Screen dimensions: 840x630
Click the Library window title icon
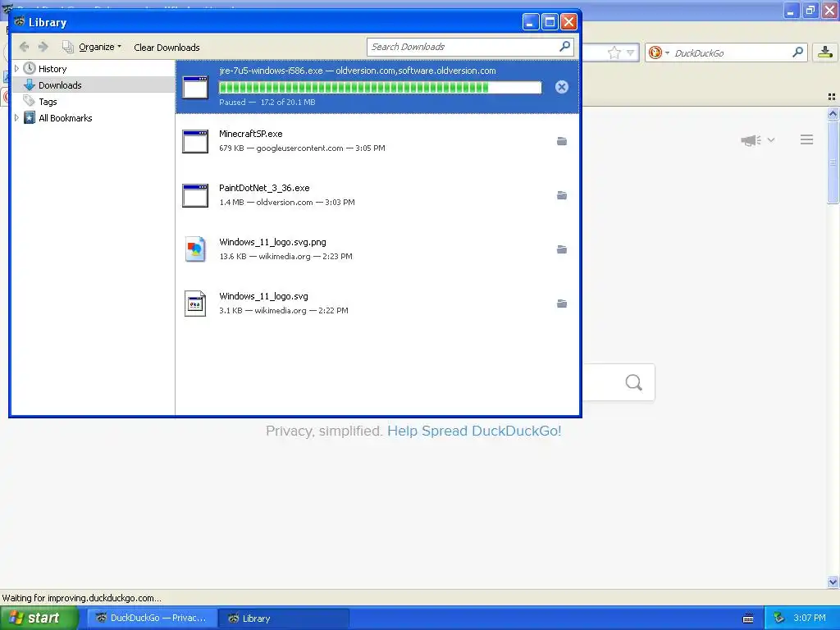[x=20, y=22]
